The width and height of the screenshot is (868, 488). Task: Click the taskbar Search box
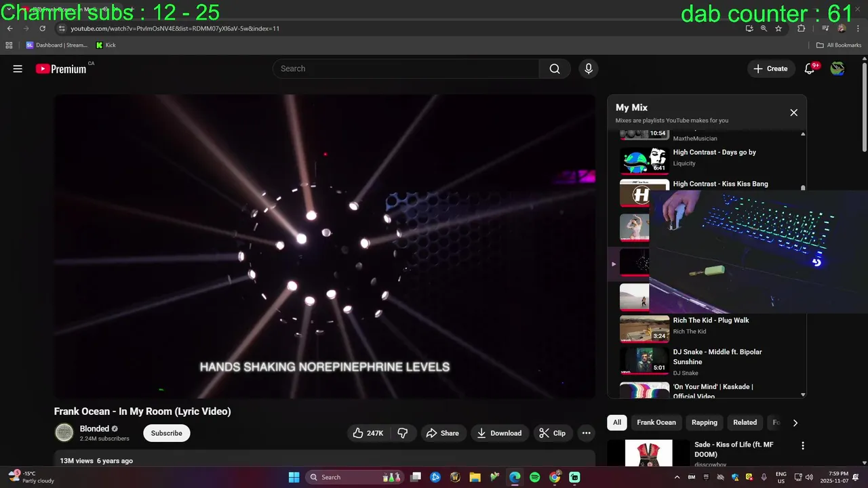click(x=355, y=477)
